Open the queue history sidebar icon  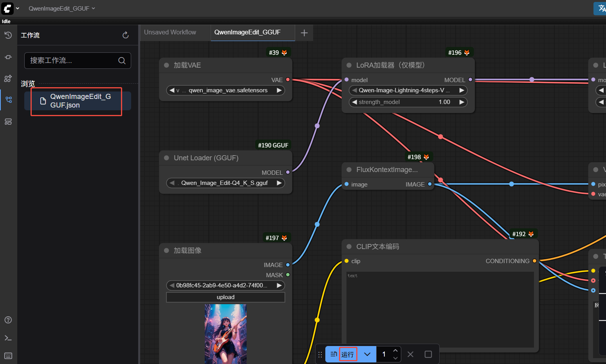(8, 35)
